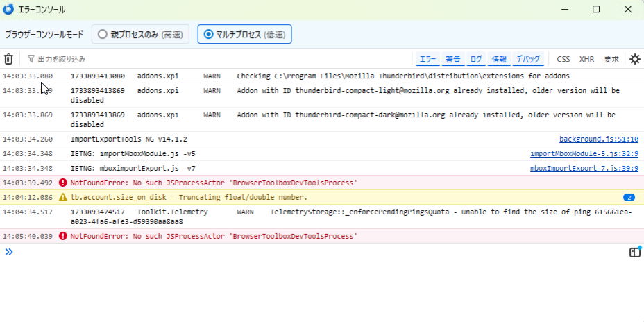Viewport: 644px width, 322px height.
Task: Toggle the デバッグ filter button
Action: 528,59
